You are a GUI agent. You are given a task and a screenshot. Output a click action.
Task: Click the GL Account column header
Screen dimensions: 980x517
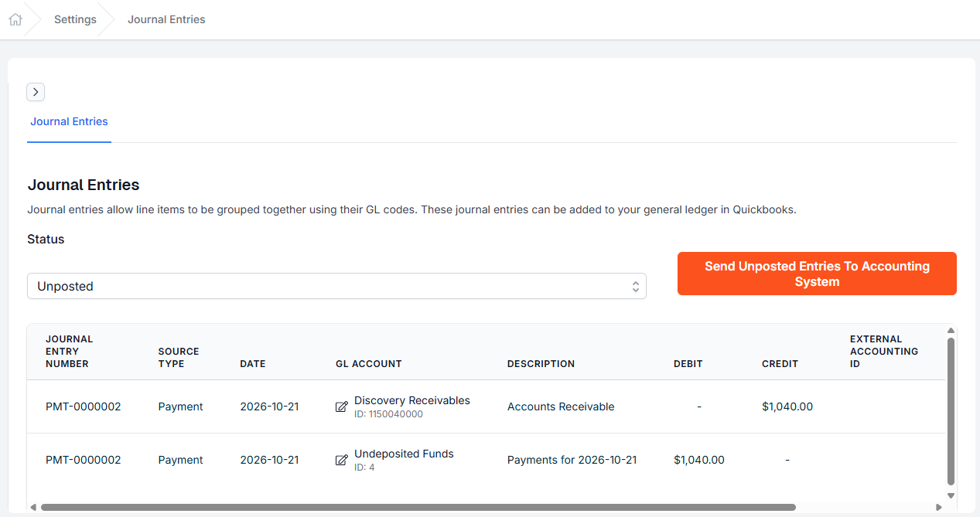click(369, 364)
